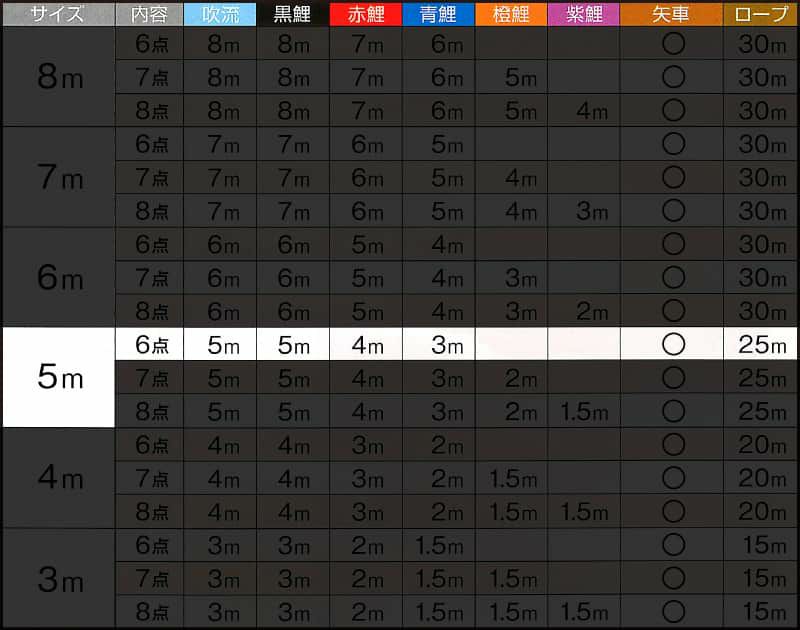
Task: Select the 矢車 circle in bottom row
Action: click(x=673, y=612)
